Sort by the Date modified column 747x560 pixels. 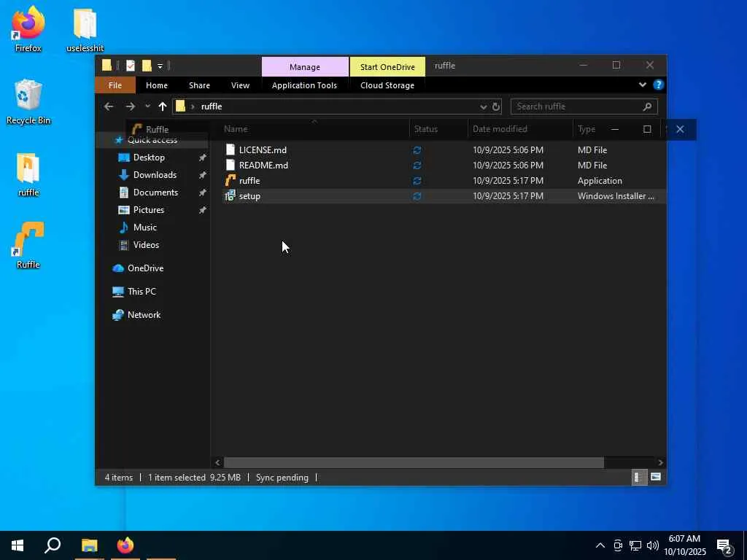point(500,129)
